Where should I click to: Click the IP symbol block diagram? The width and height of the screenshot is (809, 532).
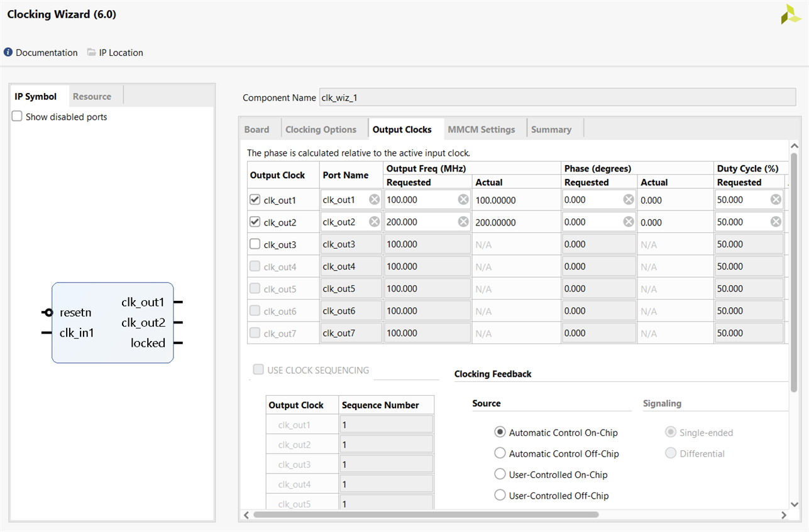(x=113, y=322)
